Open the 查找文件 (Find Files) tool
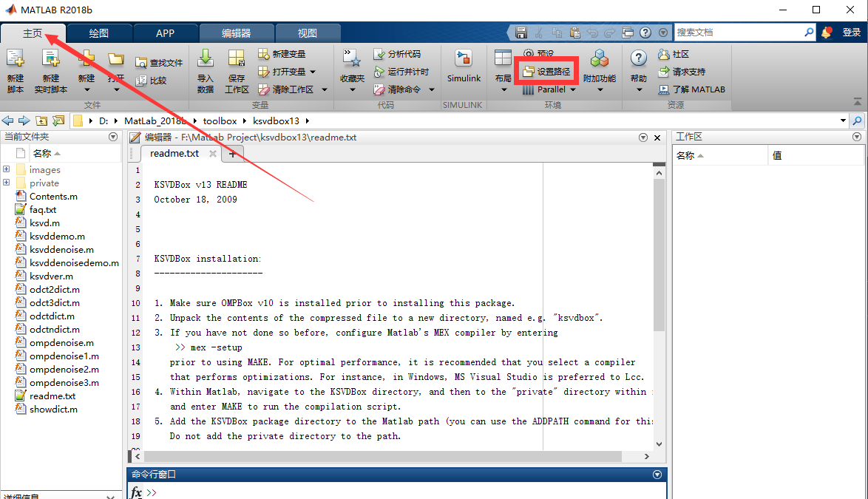 pyautogui.click(x=159, y=63)
